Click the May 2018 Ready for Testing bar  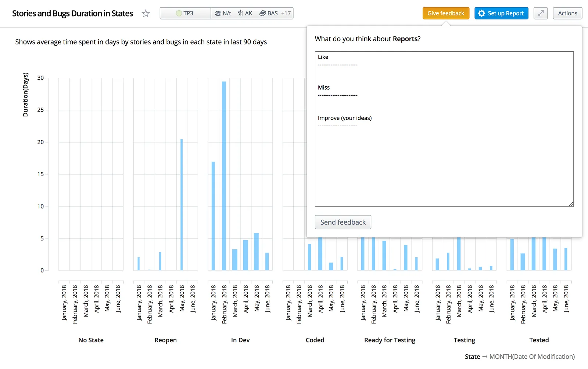tap(406, 258)
